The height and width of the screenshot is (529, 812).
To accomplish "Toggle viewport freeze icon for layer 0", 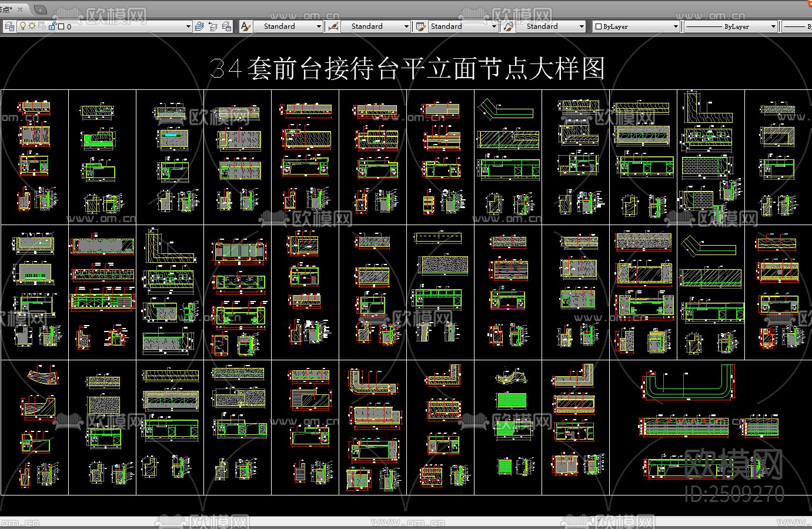I will [x=42, y=26].
